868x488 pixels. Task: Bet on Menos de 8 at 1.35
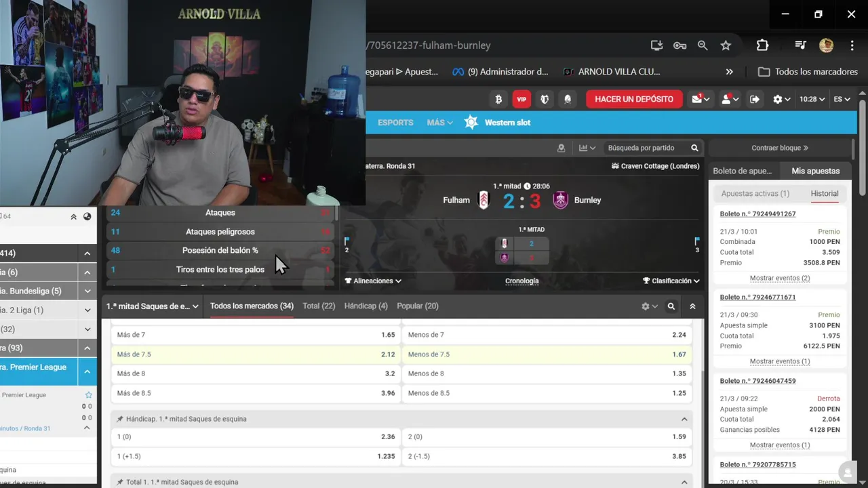click(x=547, y=373)
